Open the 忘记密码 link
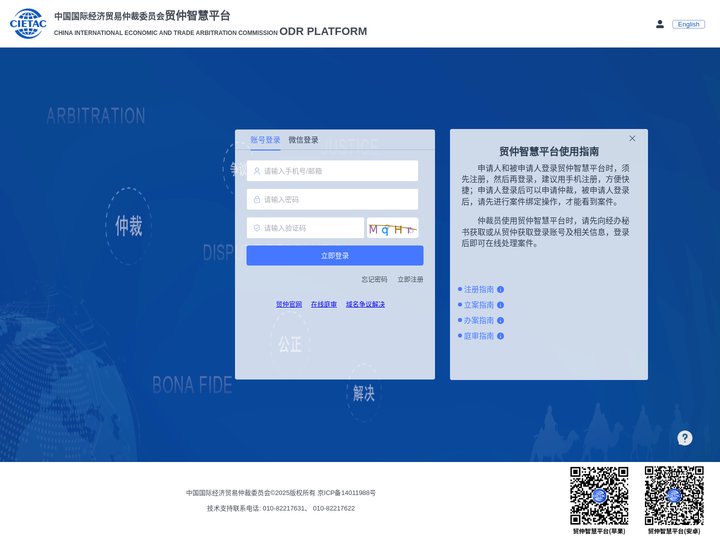Image resolution: width=720 pixels, height=540 pixels. coord(374,279)
